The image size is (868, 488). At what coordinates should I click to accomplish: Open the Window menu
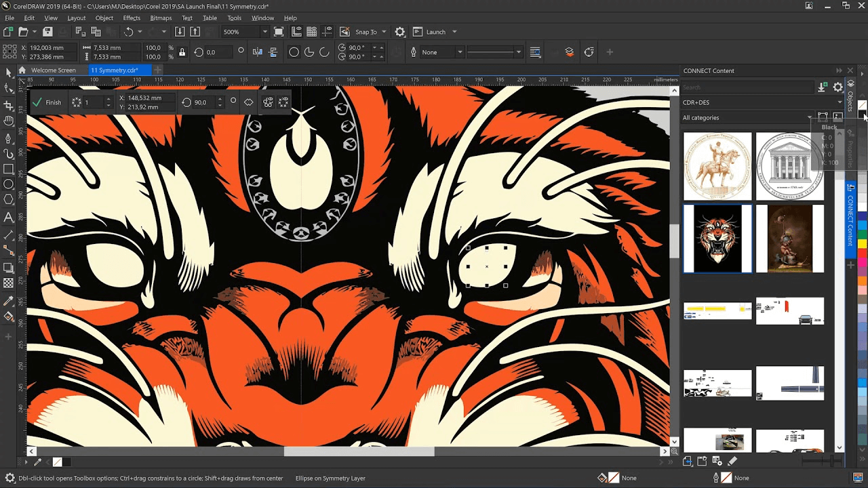coord(262,18)
